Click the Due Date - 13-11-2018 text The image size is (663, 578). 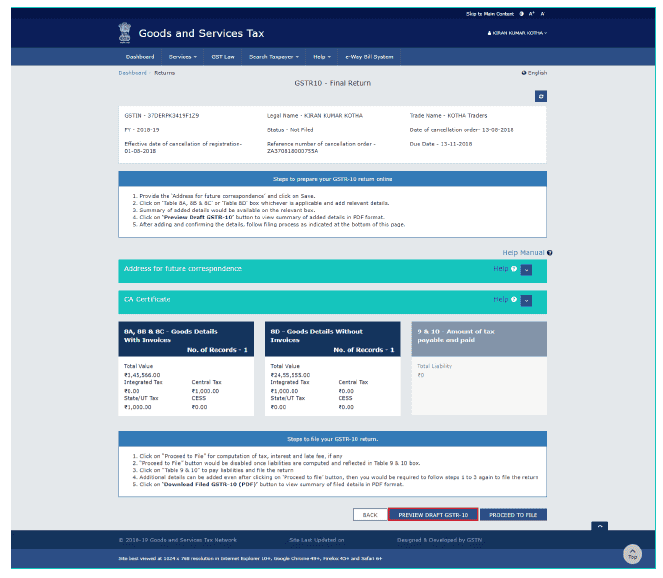click(441, 144)
